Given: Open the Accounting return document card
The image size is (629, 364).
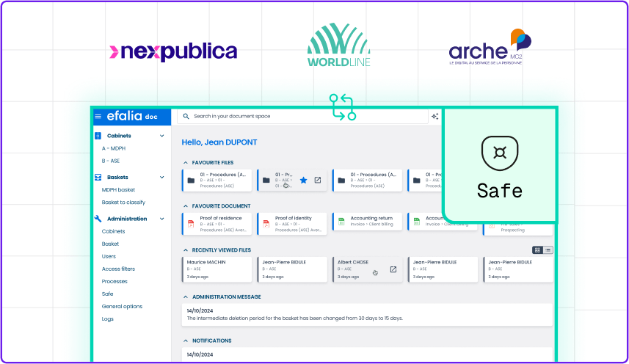Looking at the screenshot, I should click(x=368, y=222).
